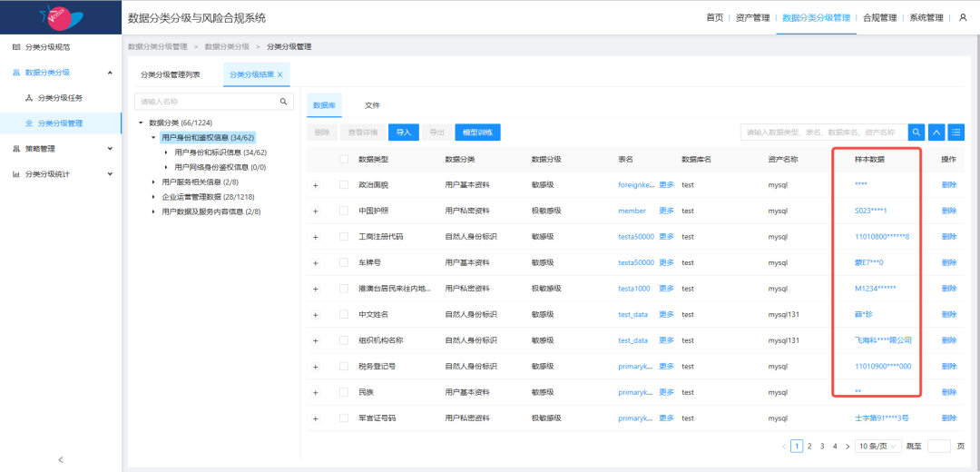Expand the 策略管理 sidebar menu

click(60, 149)
